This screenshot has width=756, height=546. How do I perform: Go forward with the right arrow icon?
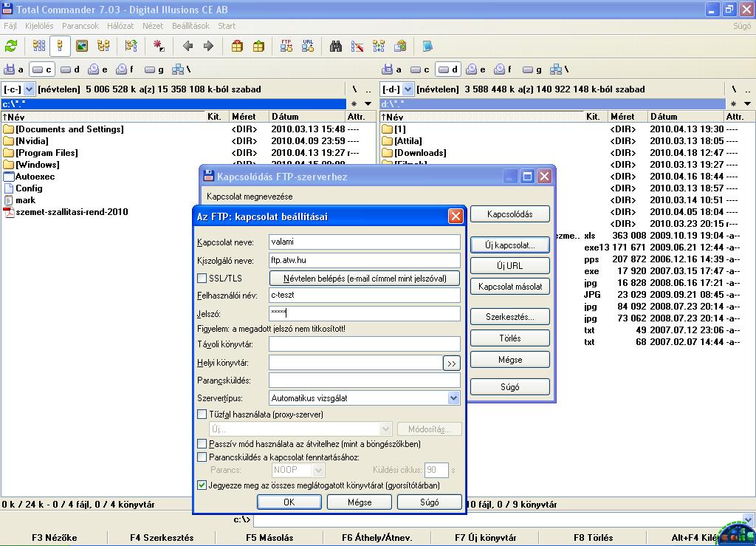tap(208, 47)
